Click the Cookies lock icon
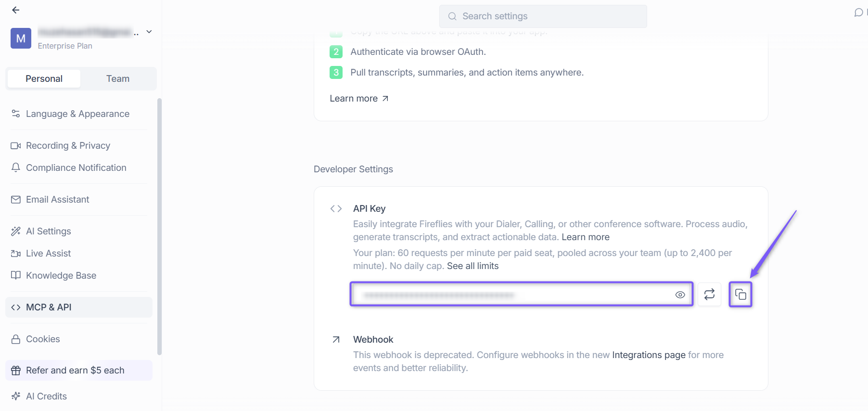Image resolution: width=868 pixels, height=411 pixels. click(x=16, y=339)
